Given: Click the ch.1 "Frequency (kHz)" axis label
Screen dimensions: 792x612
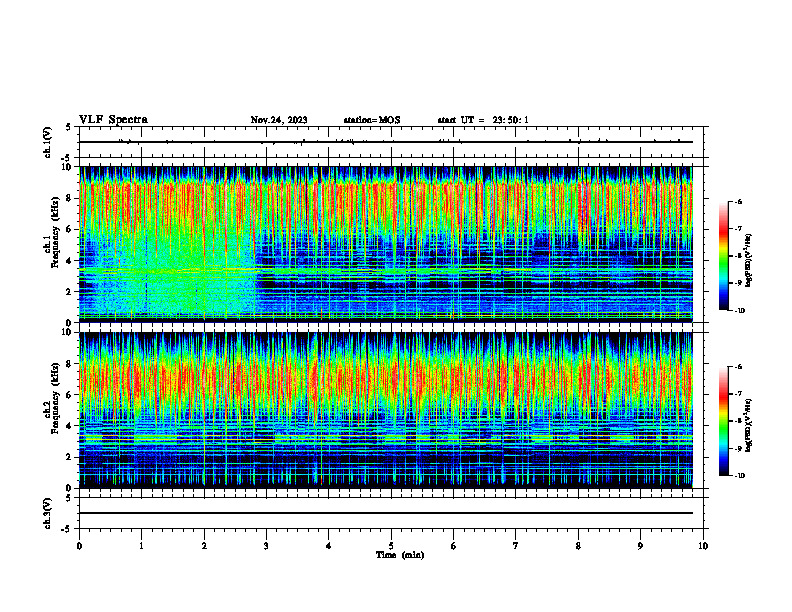Looking at the screenshot, I should pos(55,233).
